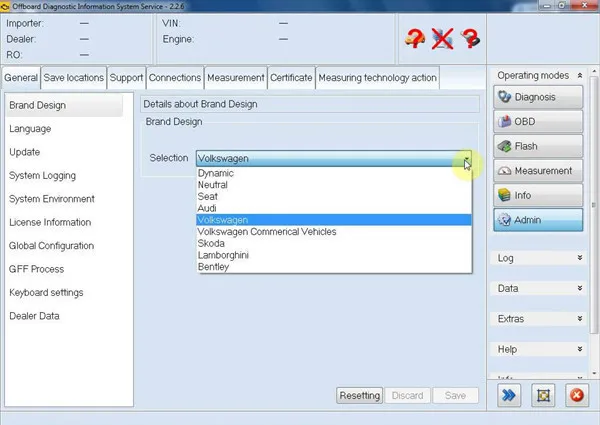The width and height of the screenshot is (600, 425).
Task: Open Diagnosis operating mode
Action: [538, 97]
